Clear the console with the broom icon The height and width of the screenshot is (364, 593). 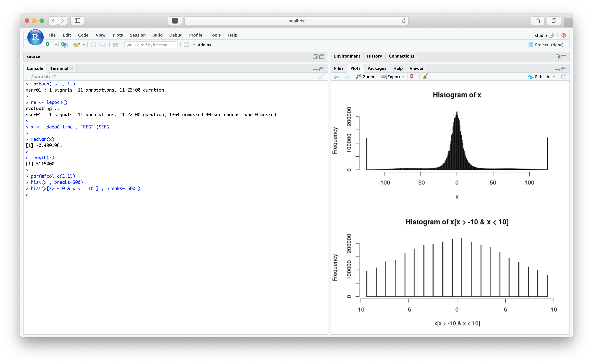pos(321,77)
